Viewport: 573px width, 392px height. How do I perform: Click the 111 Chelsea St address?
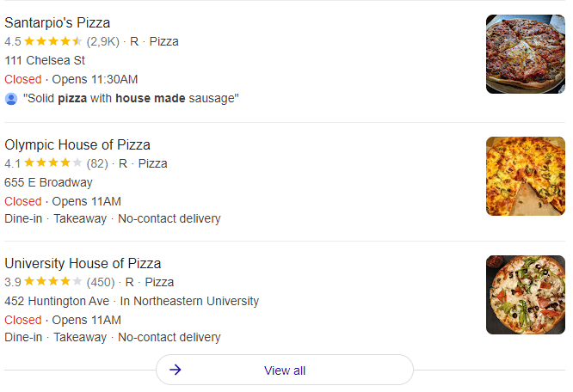pos(45,60)
